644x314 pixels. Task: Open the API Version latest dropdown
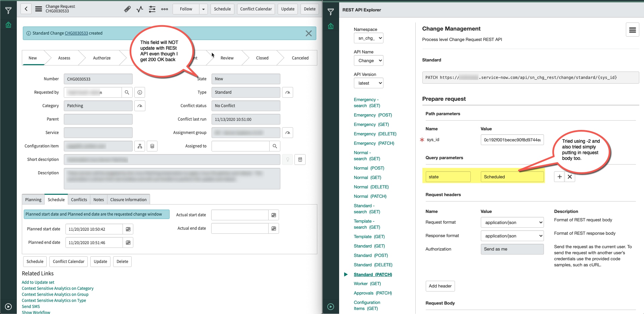click(x=368, y=83)
